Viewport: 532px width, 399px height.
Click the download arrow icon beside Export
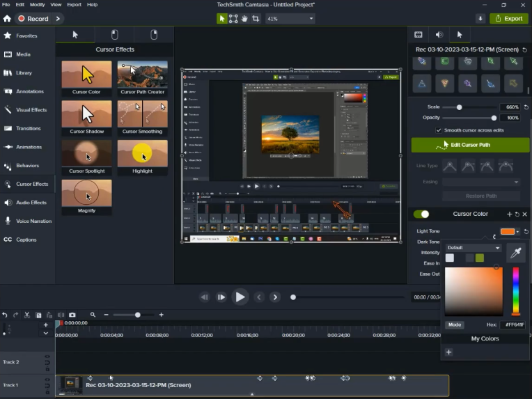480,19
